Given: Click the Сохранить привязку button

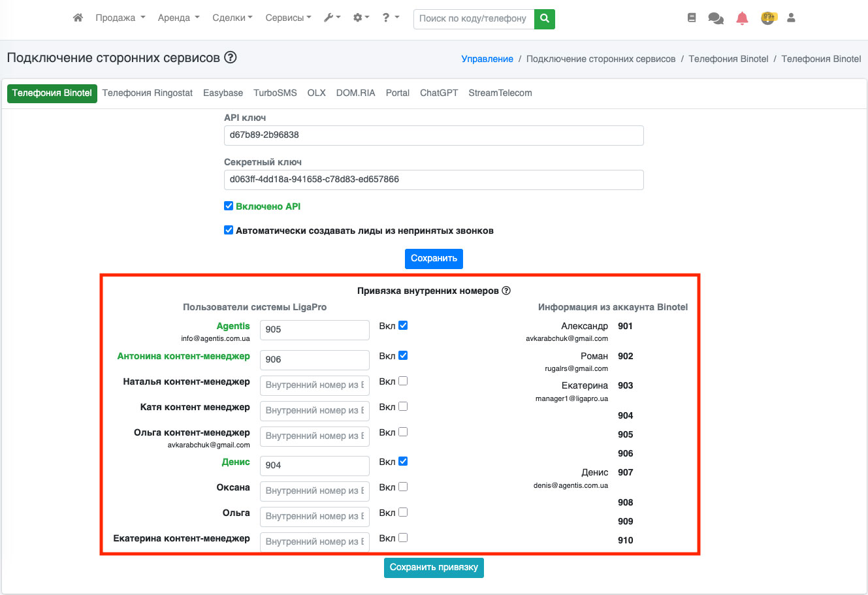Looking at the screenshot, I should pyautogui.click(x=434, y=567).
